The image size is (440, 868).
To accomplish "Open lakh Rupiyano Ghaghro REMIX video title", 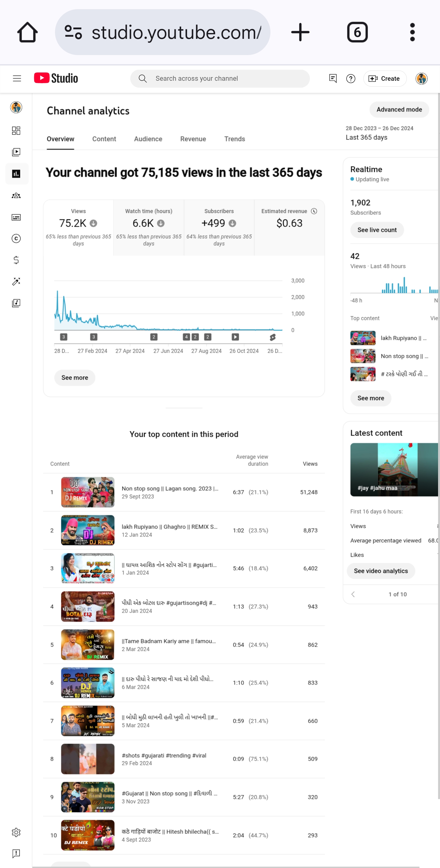I will (x=169, y=527).
